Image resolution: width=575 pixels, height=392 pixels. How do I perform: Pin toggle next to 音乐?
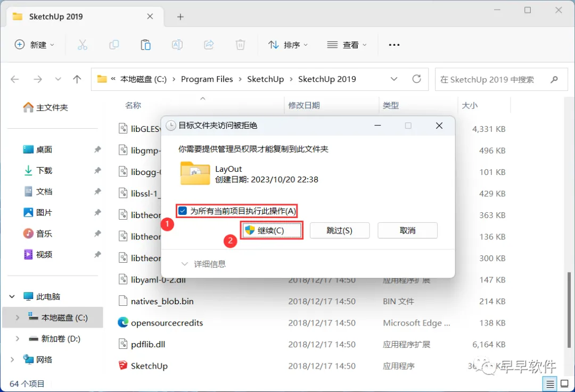click(x=97, y=233)
